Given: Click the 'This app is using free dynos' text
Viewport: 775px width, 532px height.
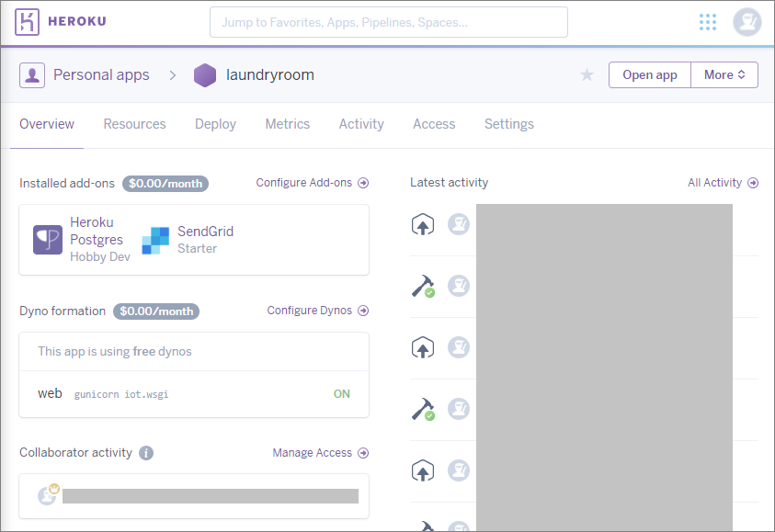Looking at the screenshot, I should (115, 352).
